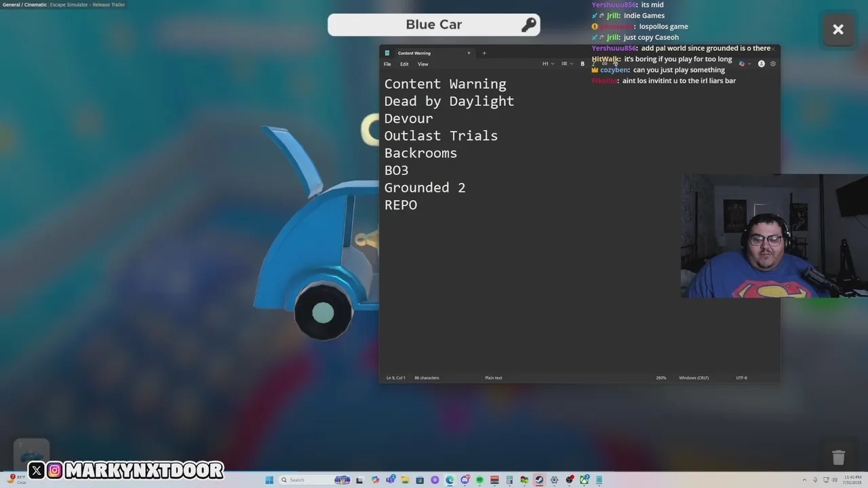Open Calculator from the taskbar
The width and height of the screenshot is (868, 488).
pyautogui.click(x=509, y=480)
